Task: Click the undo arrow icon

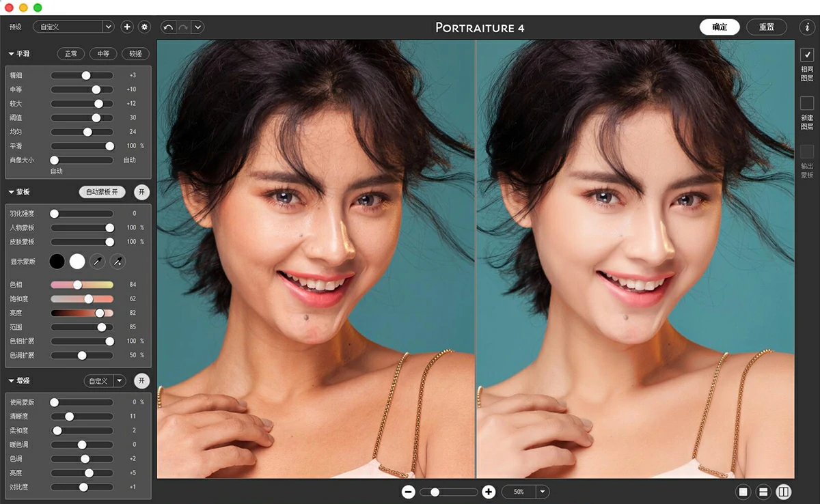Action: click(x=168, y=27)
